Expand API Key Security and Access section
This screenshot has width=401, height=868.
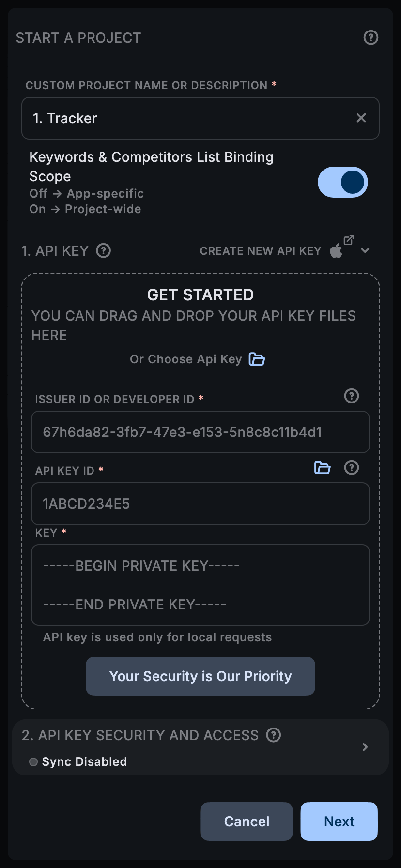[365, 747]
